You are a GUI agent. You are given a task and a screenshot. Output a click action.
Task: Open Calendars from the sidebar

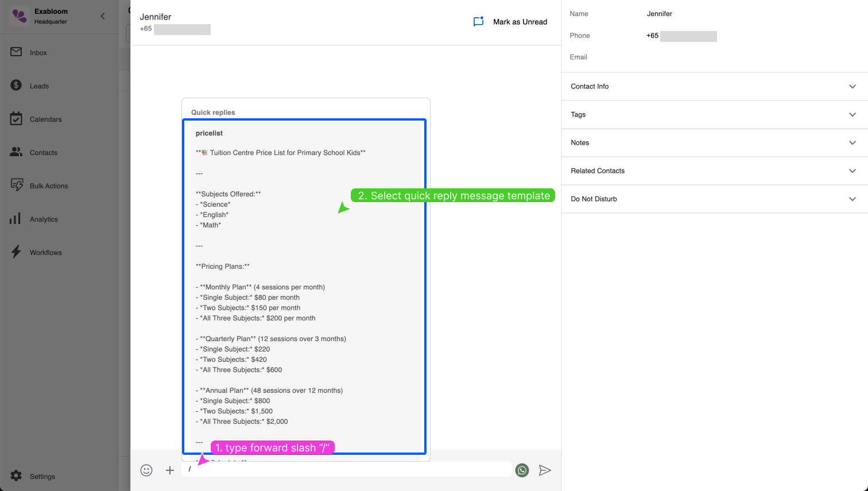click(45, 119)
